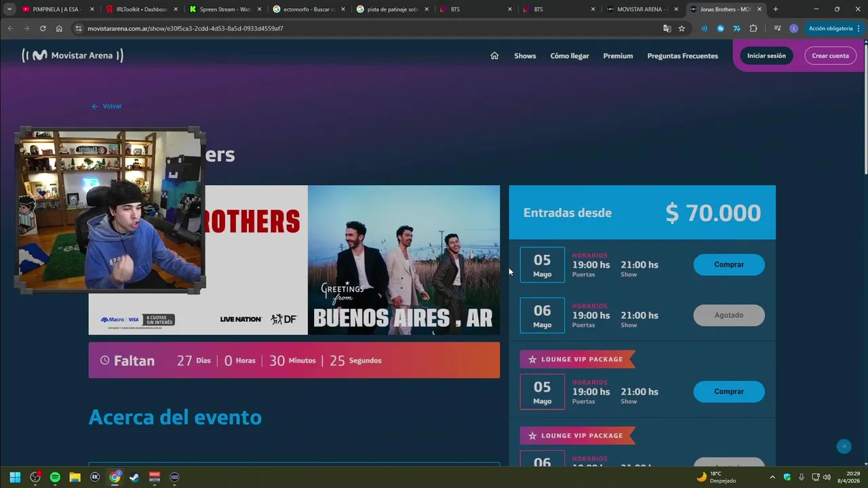This screenshot has height=488, width=868.
Task: Click the Movistar Arena logo
Action: 73,56
